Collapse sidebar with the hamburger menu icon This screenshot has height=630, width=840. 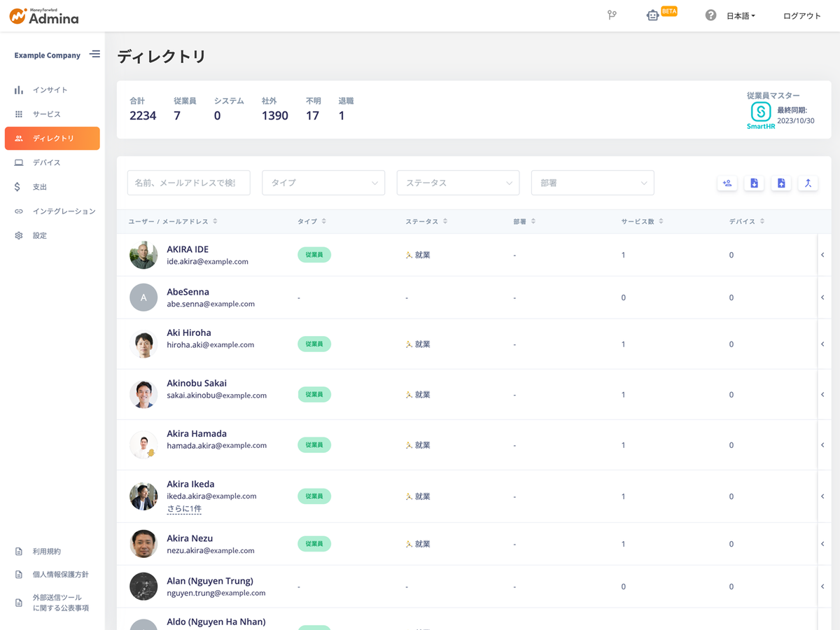[94, 55]
